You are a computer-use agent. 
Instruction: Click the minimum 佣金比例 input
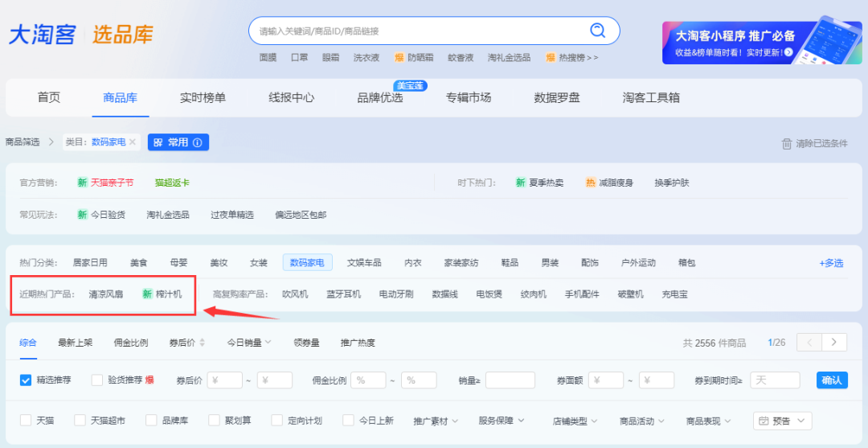point(368,380)
